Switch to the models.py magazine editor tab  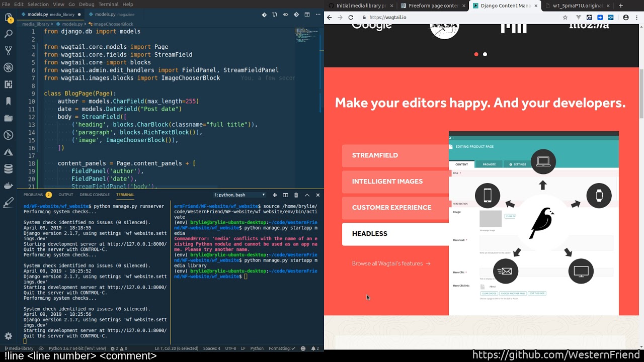(115, 15)
